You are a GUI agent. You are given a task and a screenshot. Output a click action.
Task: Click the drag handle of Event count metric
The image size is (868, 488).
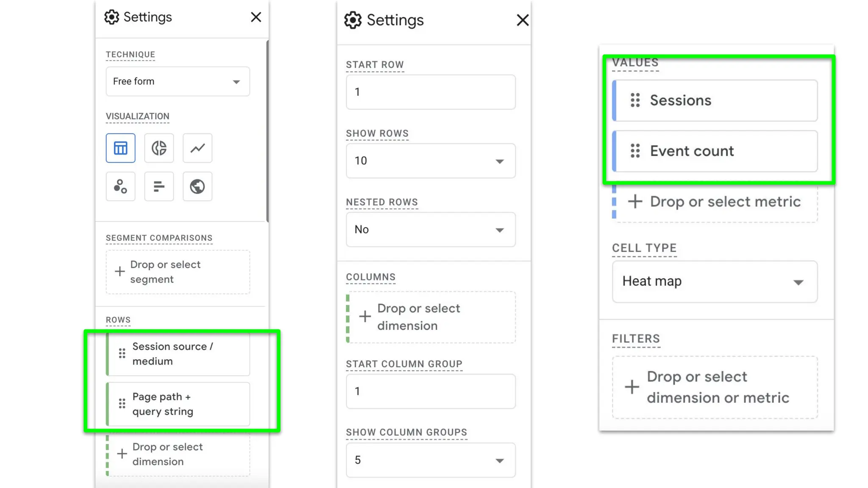pyautogui.click(x=635, y=151)
